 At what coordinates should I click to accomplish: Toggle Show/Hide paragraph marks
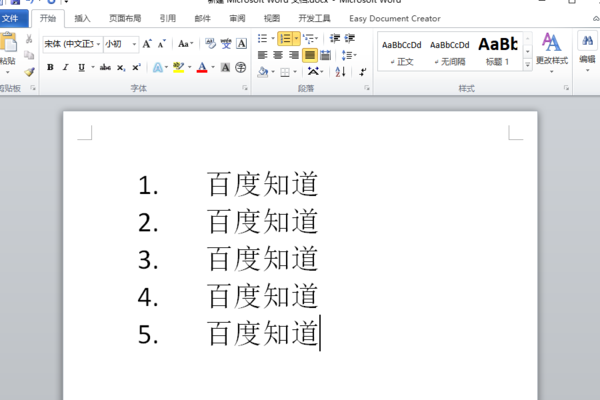pos(363,72)
